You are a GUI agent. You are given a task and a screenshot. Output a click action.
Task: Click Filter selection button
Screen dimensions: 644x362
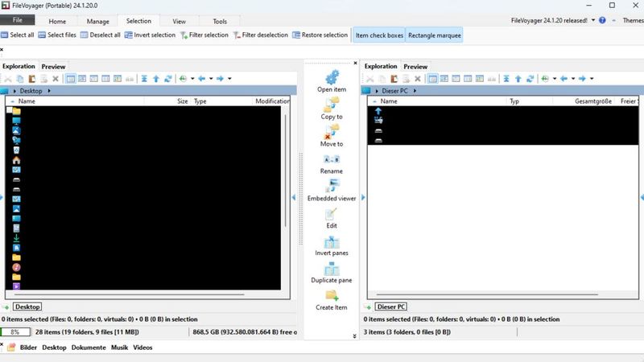pyautogui.click(x=204, y=35)
